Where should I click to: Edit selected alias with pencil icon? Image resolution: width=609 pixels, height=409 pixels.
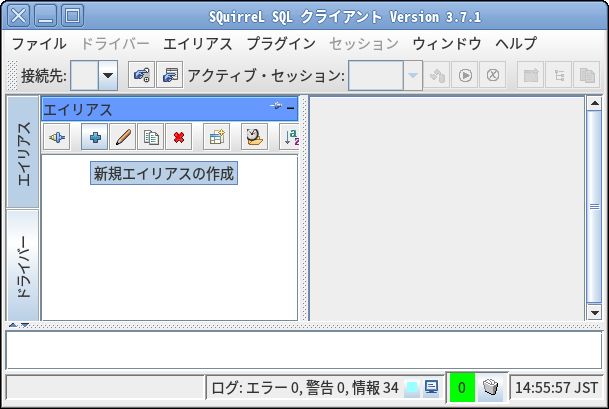123,137
